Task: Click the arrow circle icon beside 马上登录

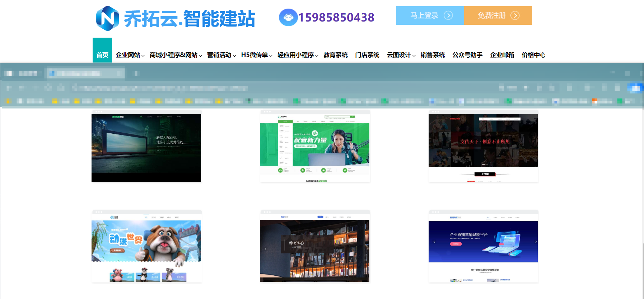Action: [448, 15]
